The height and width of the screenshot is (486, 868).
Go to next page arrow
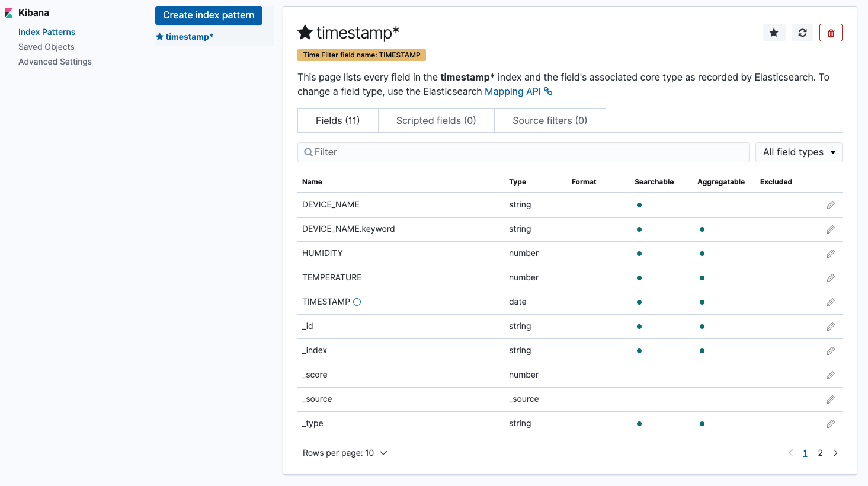835,453
